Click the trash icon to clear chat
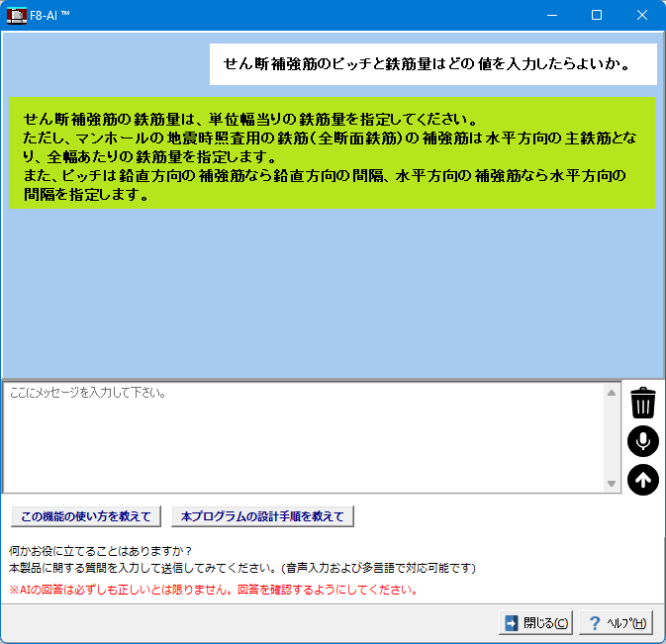 [642, 403]
